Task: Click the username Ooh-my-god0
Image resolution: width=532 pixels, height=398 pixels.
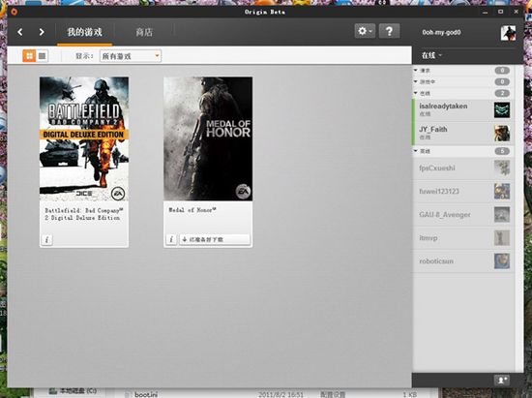Action: tap(441, 33)
